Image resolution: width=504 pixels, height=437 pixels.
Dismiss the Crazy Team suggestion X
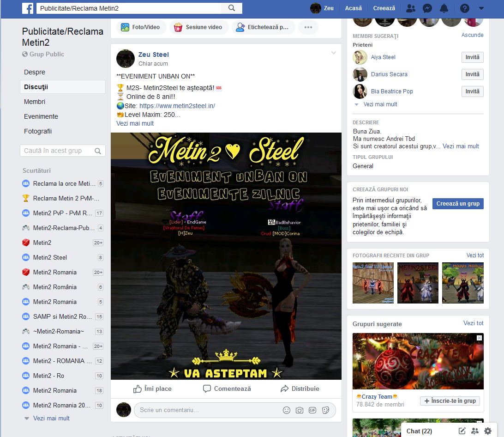click(x=479, y=338)
